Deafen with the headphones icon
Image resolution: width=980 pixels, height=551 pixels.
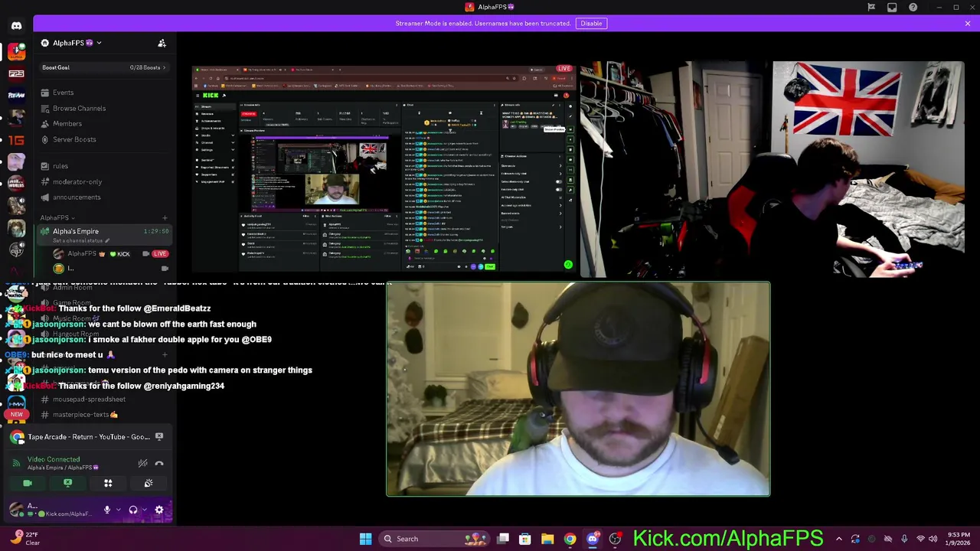(x=133, y=510)
